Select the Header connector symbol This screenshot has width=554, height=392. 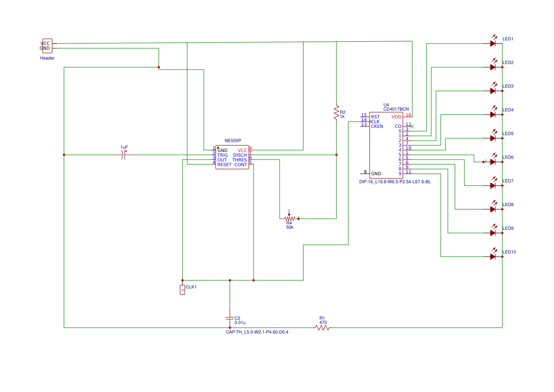[47, 46]
